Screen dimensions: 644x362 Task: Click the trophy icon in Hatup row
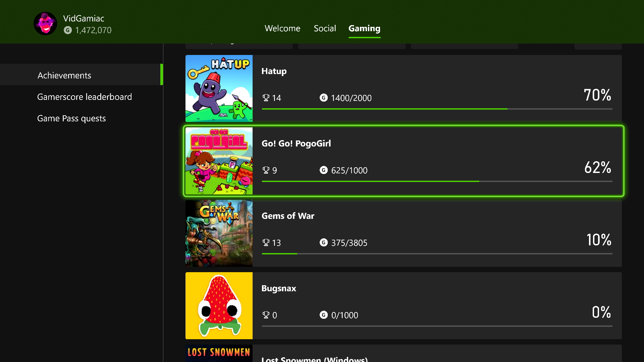pos(266,98)
